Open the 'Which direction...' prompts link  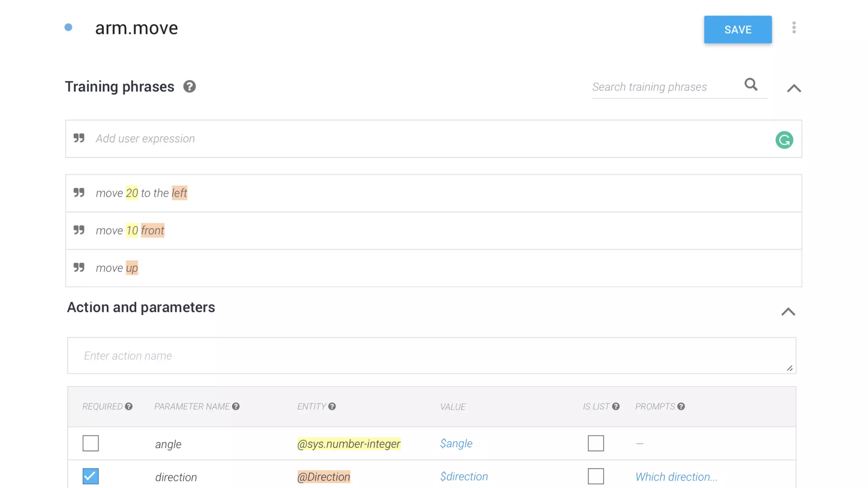pos(676,477)
